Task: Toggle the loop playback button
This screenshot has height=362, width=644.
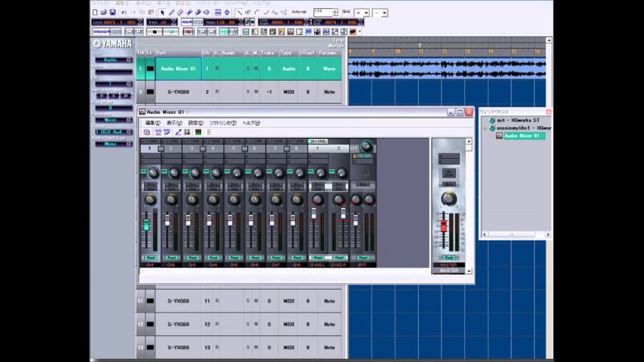Action: tap(224, 31)
